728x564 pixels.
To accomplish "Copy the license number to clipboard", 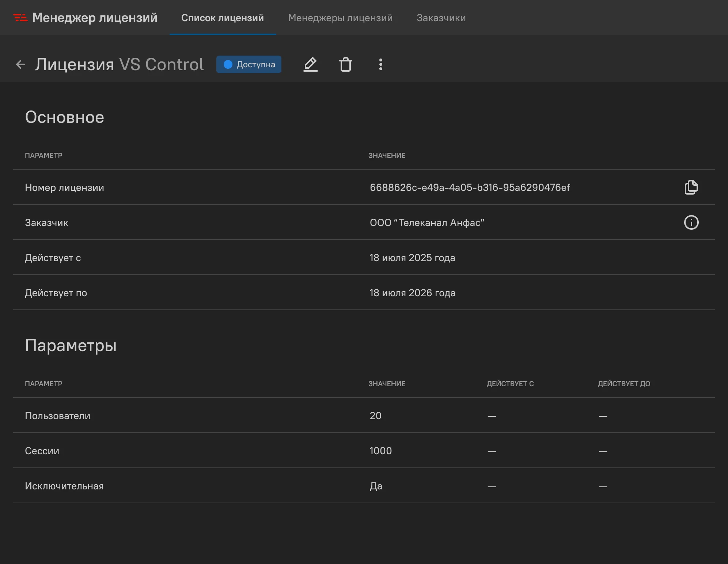I will (x=691, y=187).
